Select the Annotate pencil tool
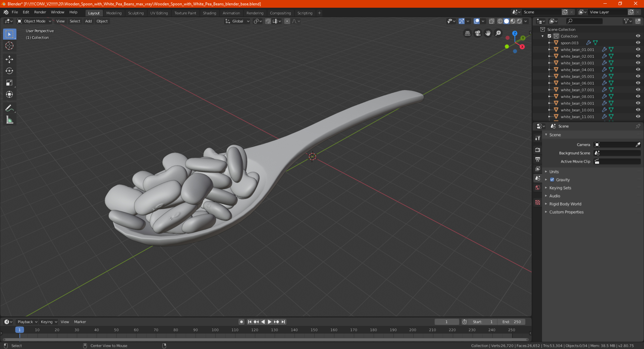This screenshot has width=644, height=349. click(x=9, y=108)
